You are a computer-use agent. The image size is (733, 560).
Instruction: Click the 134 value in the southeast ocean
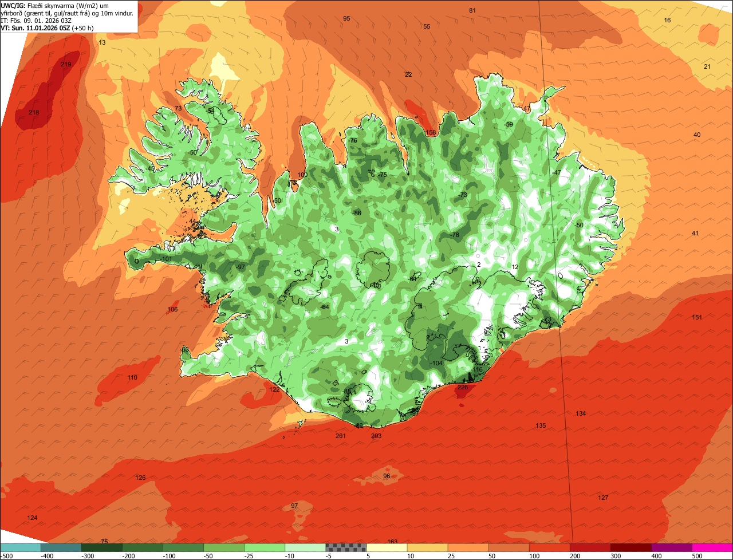(581, 413)
